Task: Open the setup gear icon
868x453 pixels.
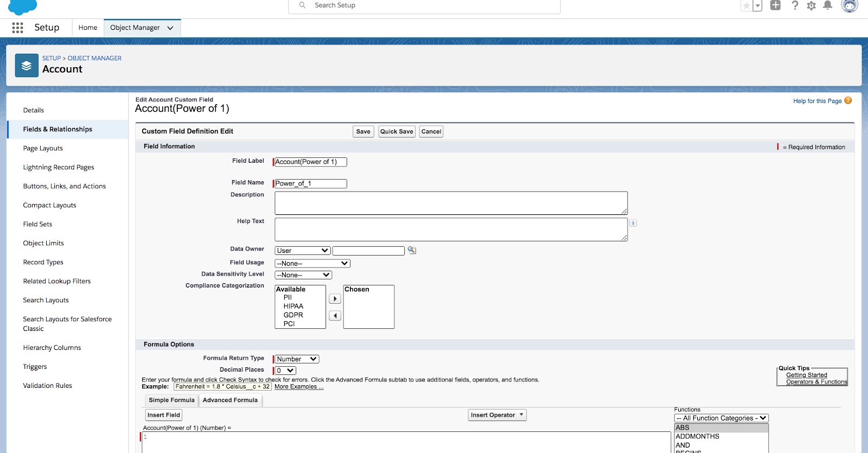Action: [812, 5]
